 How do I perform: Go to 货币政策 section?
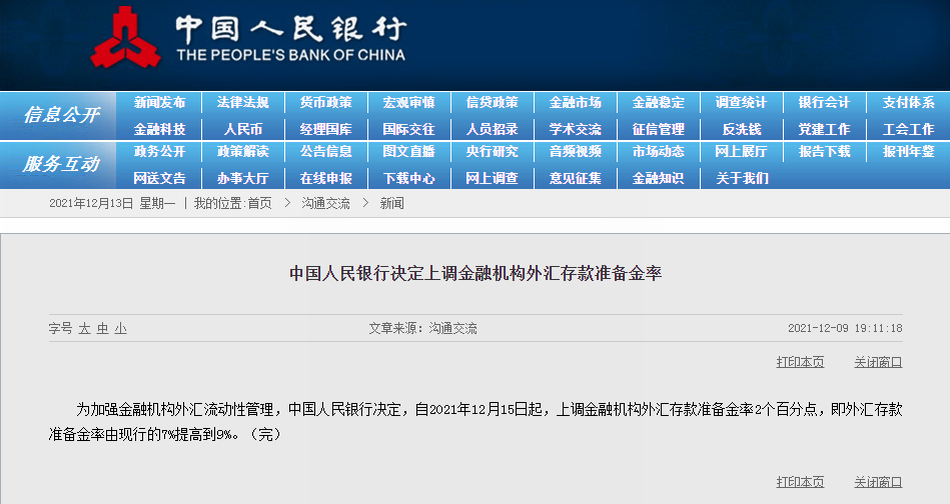(x=326, y=102)
